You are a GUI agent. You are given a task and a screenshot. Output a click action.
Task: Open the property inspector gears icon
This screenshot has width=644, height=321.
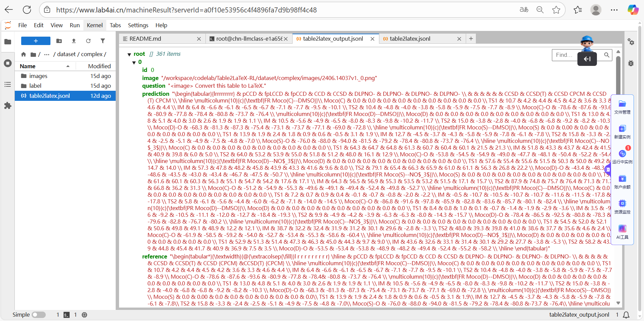pyautogui.click(x=631, y=42)
